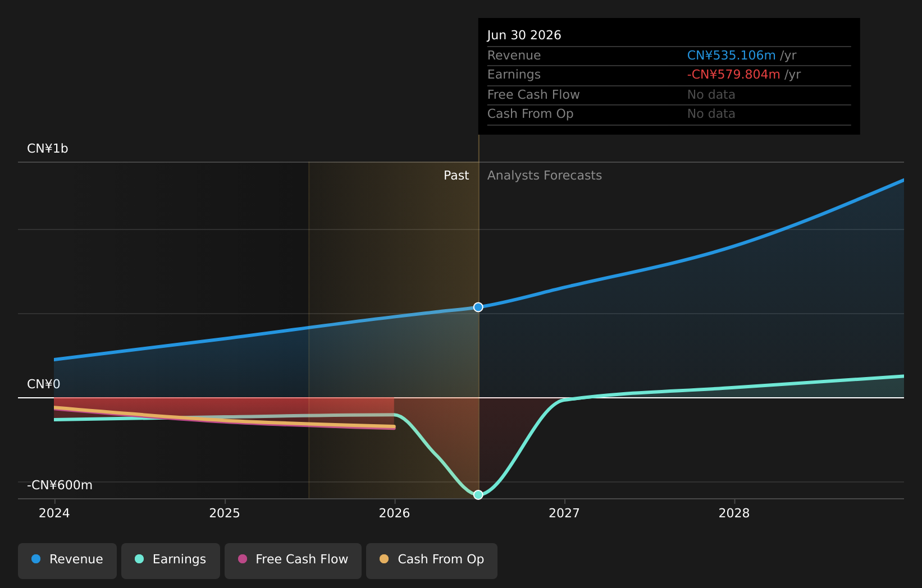The height and width of the screenshot is (588, 922).
Task: Click the 2024 x-axis label
Action: (x=54, y=513)
